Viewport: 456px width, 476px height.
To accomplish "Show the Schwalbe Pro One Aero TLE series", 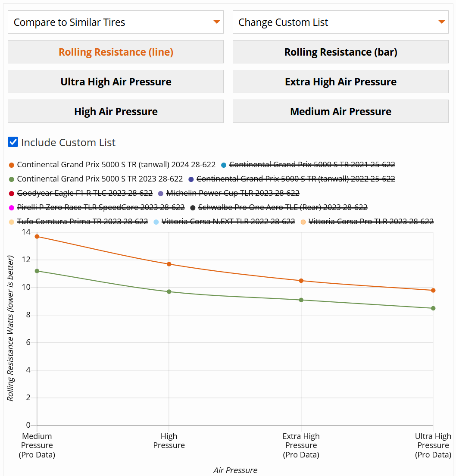I will click(x=282, y=207).
